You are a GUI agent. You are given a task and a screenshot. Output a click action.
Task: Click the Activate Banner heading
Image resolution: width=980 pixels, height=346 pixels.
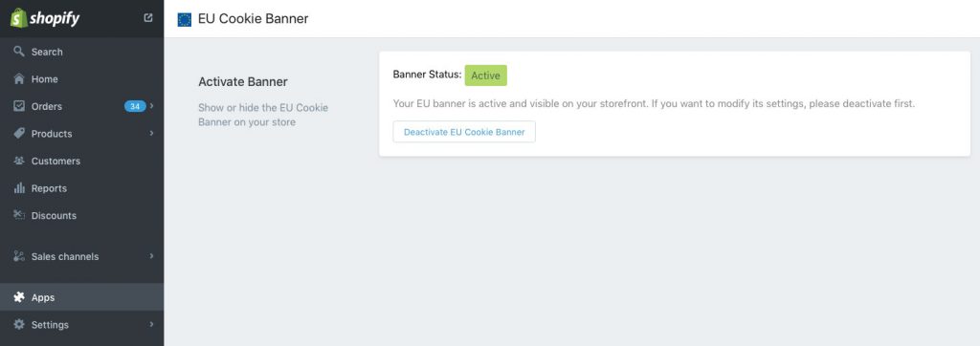(x=242, y=82)
